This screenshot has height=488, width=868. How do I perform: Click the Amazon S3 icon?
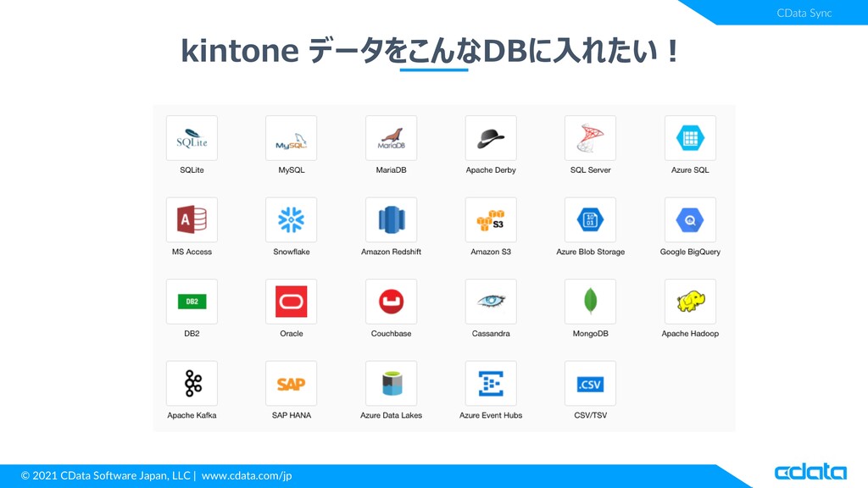click(x=491, y=219)
